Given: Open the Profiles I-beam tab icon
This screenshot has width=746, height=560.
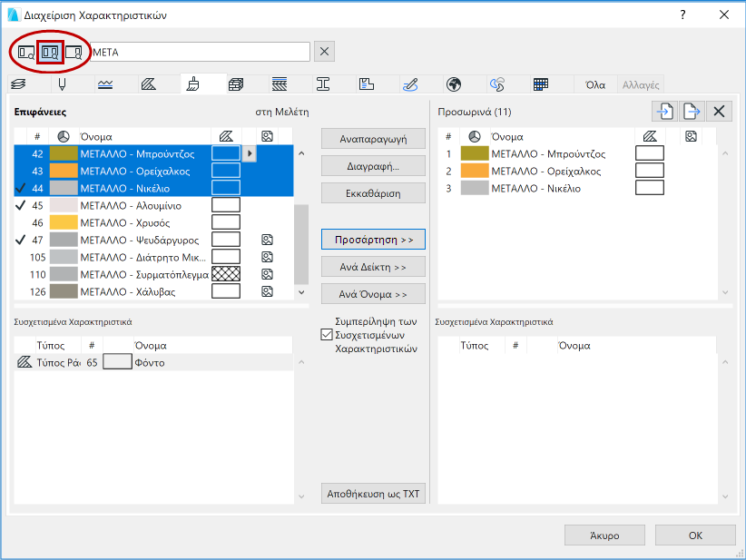Looking at the screenshot, I should click(322, 85).
